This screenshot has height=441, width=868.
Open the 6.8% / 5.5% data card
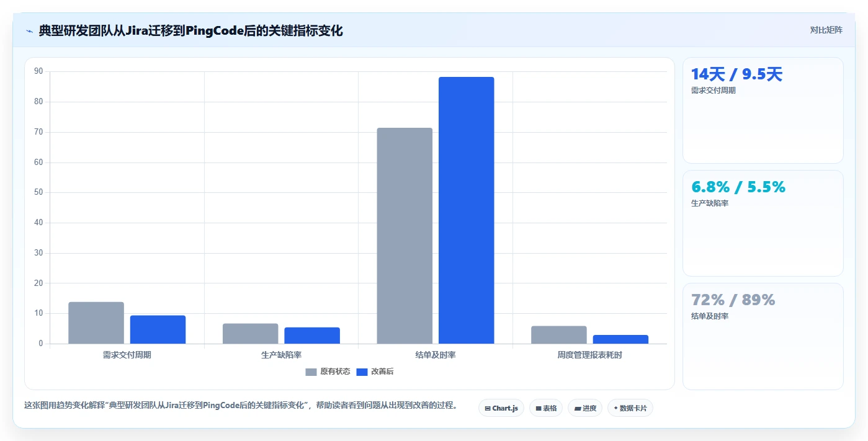[763, 223]
